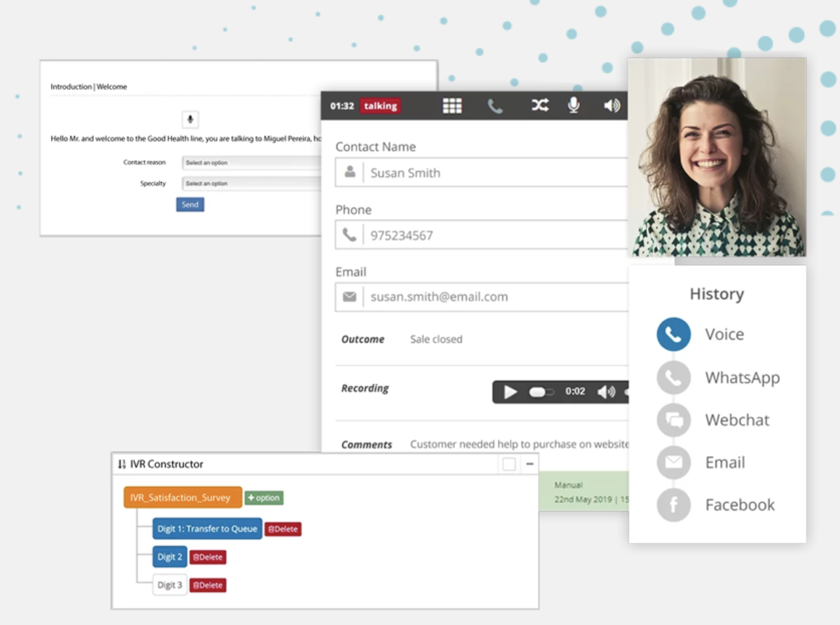Open the dial pad grid icon
Viewport: 840px width, 625px height.
tap(452, 106)
